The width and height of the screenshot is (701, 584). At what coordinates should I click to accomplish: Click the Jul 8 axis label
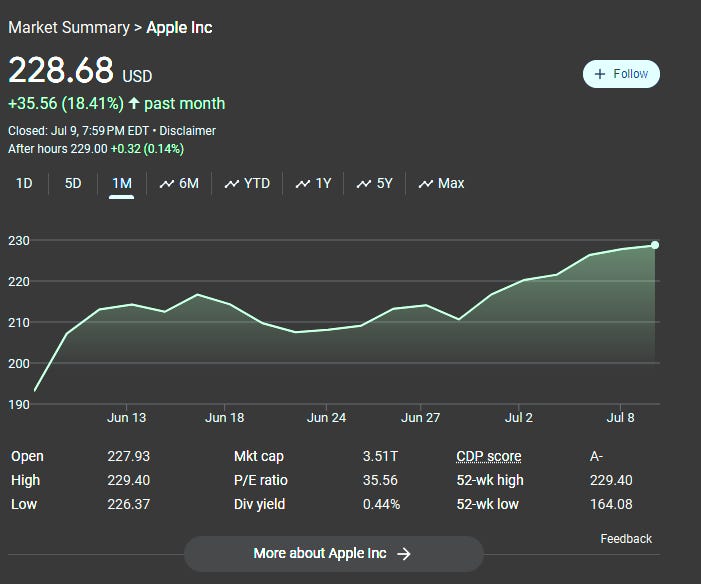coord(621,418)
